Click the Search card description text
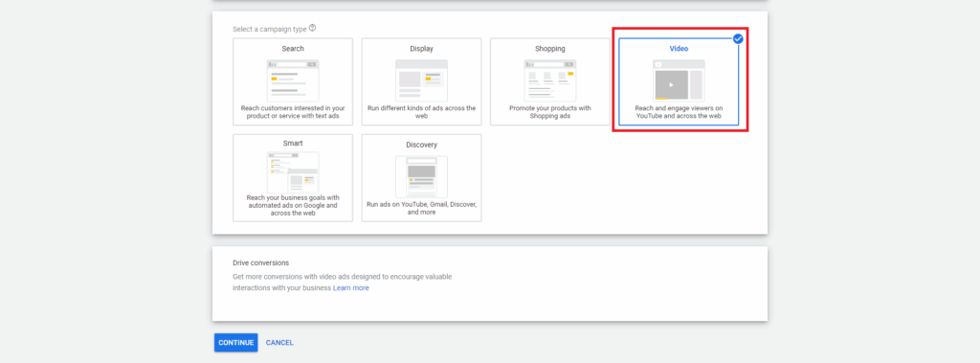Image resolution: width=980 pixels, height=363 pixels. click(293, 112)
